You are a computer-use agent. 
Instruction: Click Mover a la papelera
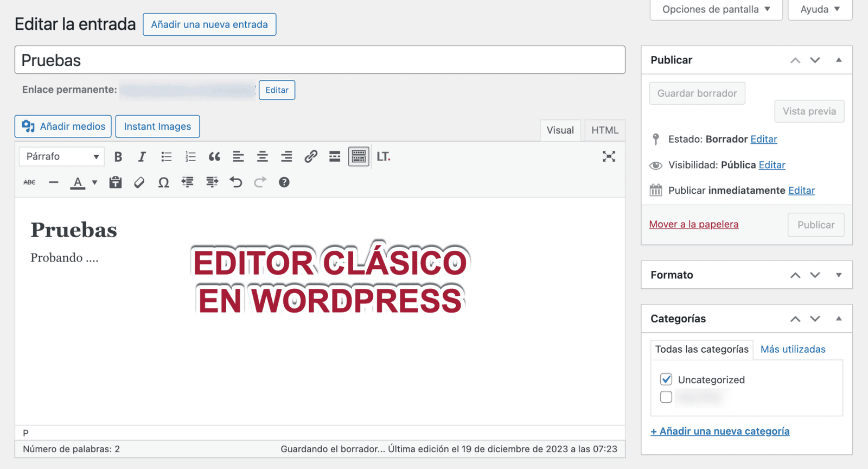click(x=693, y=224)
